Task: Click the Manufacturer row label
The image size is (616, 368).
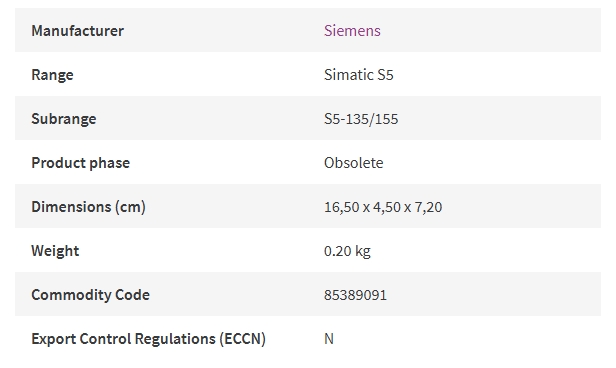Action: [77, 31]
